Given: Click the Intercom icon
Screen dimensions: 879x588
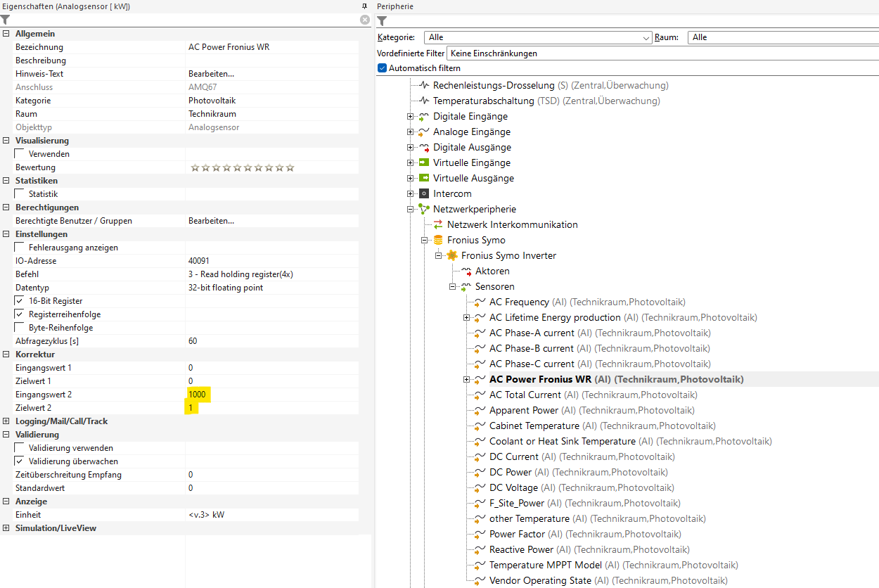Looking at the screenshot, I should point(424,193).
